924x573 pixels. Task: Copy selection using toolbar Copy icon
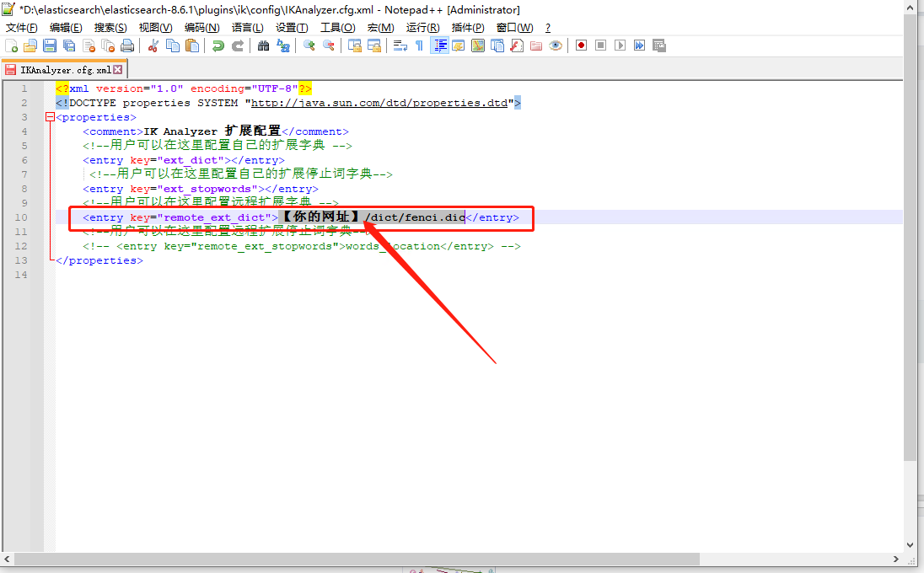click(173, 46)
